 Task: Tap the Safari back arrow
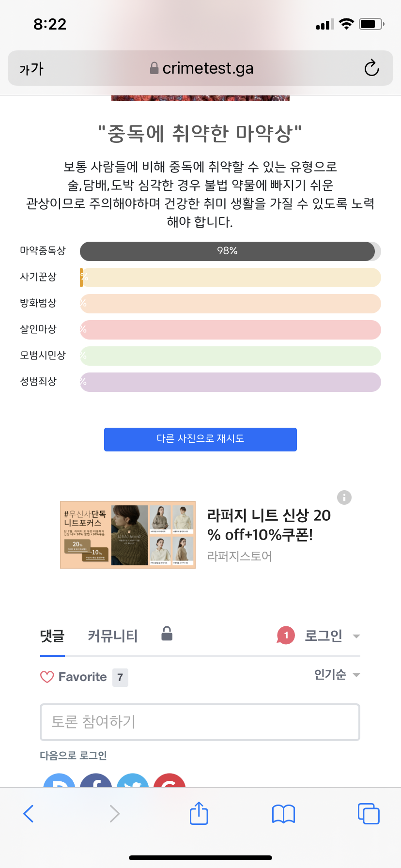pos(29,814)
